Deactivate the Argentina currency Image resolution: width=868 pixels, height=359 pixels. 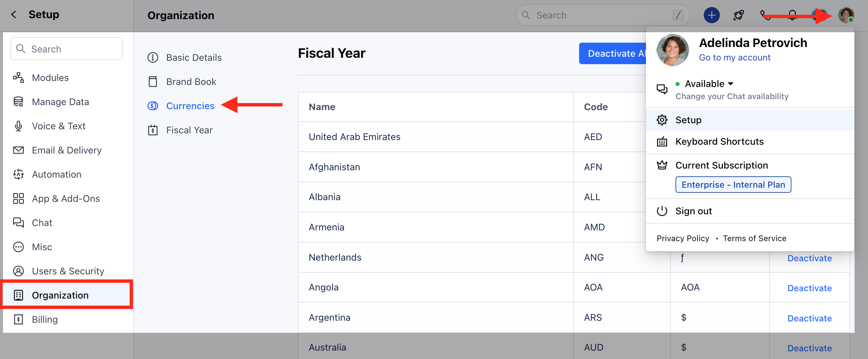[809, 318]
